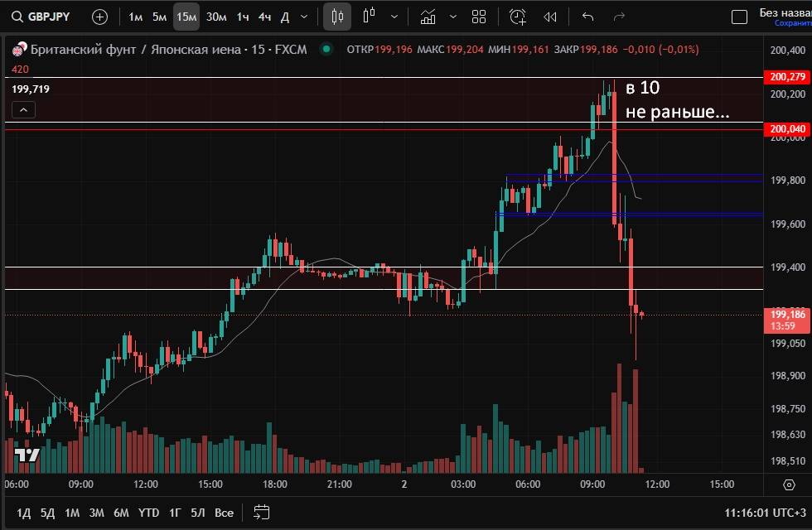Select the YTD date range

coord(148,513)
